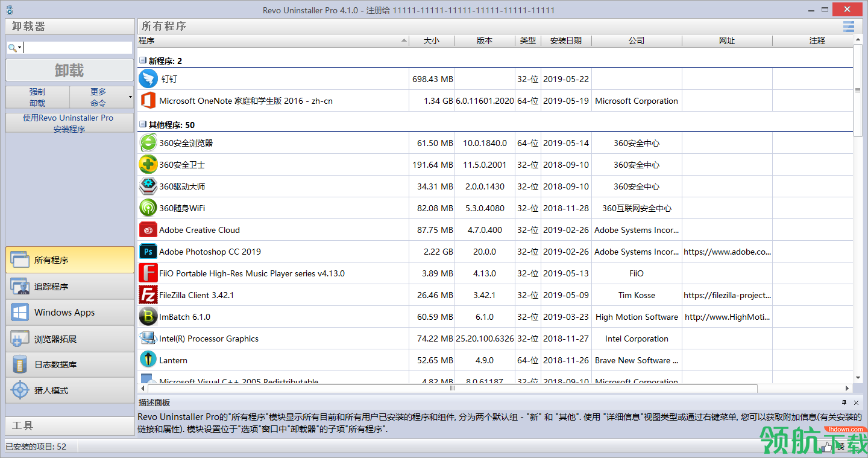Collapse the 新程序 group

coord(143,61)
